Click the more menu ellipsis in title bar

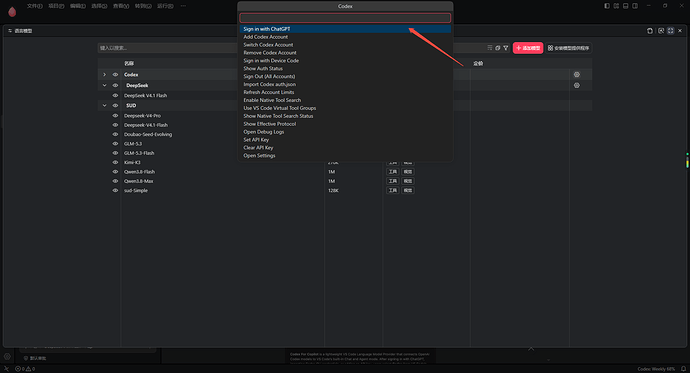click(183, 6)
